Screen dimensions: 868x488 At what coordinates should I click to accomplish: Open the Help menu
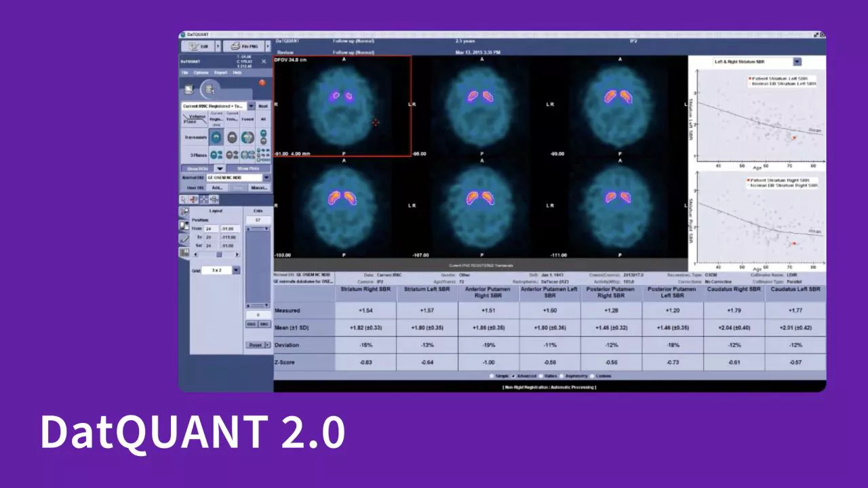(237, 73)
